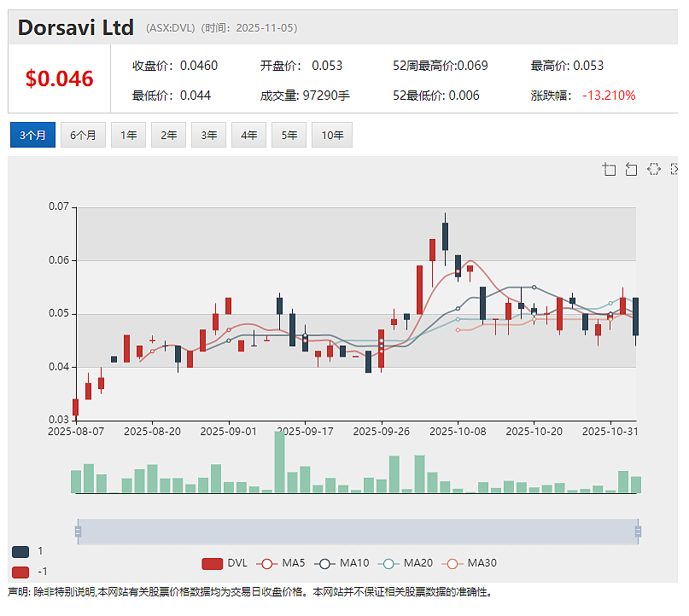The image size is (689, 616).
Task: Click the red swatch labeled -1
Action: tap(20, 572)
